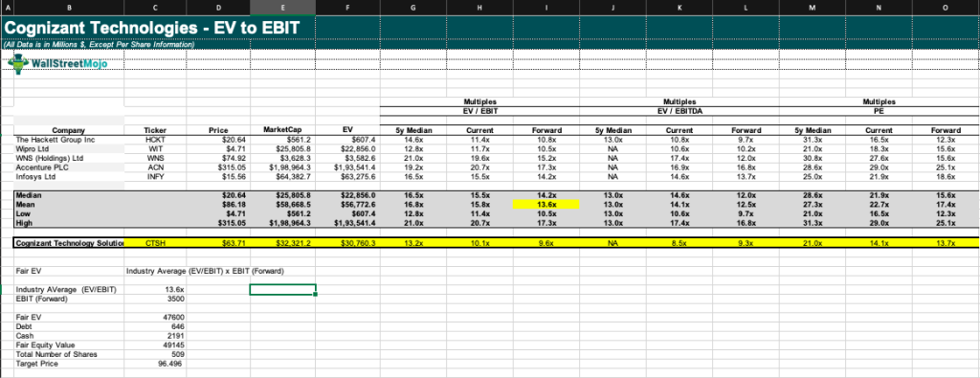The image size is (980, 378).
Task: Select '13.6x' value beside Industry Average label
Action: (155, 289)
